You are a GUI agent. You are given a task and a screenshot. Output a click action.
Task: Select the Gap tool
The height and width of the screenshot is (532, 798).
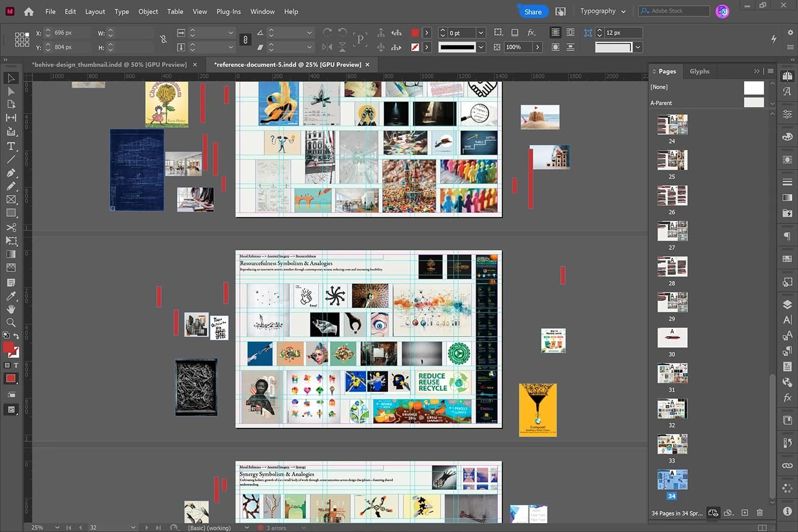[x=11, y=118]
